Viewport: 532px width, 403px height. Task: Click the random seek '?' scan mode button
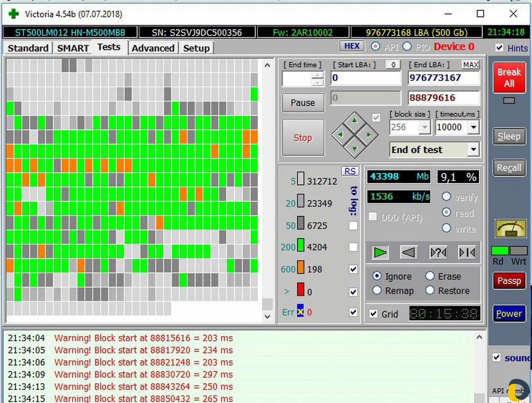pyautogui.click(x=438, y=253)
